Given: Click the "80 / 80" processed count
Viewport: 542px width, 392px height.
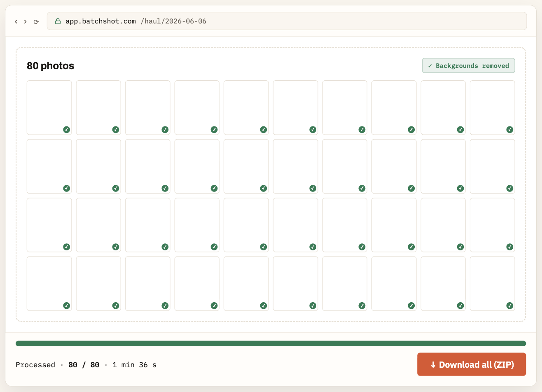Looking at the screenshot, I should 84,365.
